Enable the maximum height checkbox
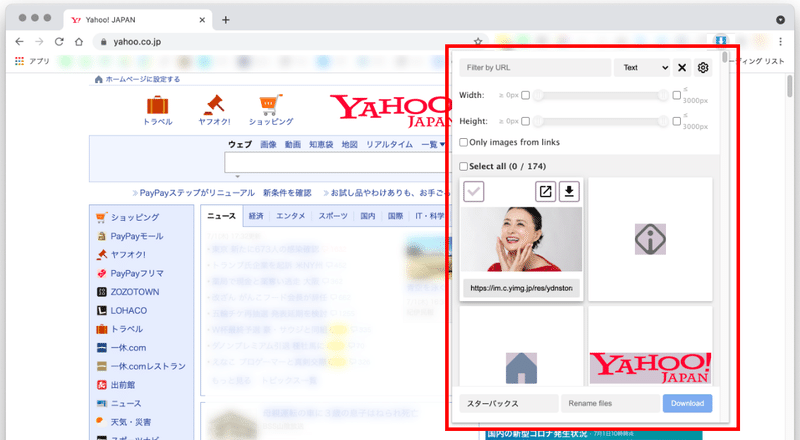This screenshot has width=800, height=440. point(677,121)
